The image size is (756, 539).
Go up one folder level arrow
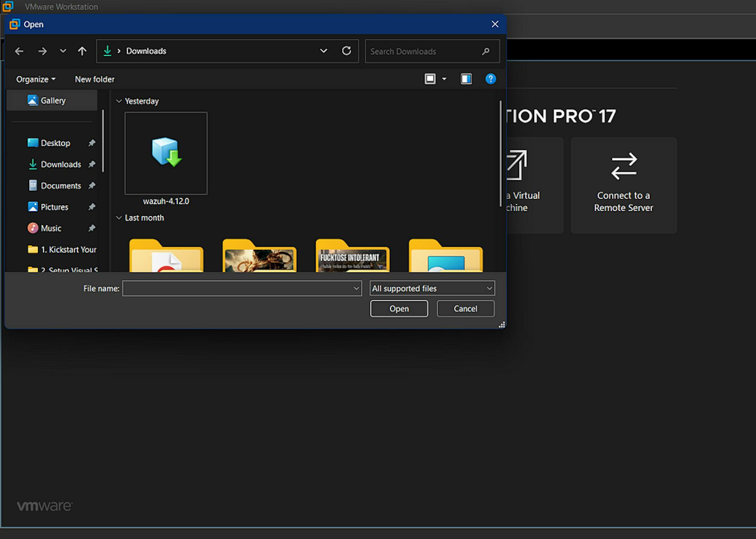[x=82, y=51]
